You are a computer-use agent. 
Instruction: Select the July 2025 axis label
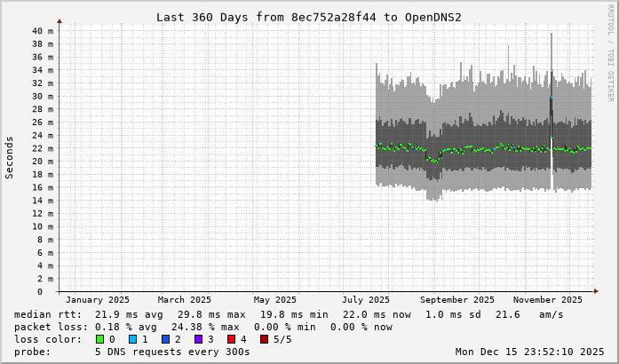[366, 300]
